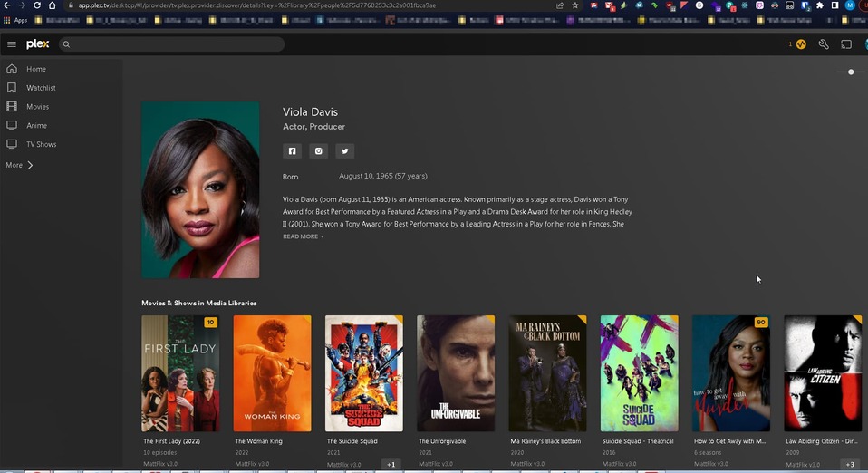Click the unwatched 10 badge on First Lady
The width and height of the screenshot is (868, 473).
(210, 323)
